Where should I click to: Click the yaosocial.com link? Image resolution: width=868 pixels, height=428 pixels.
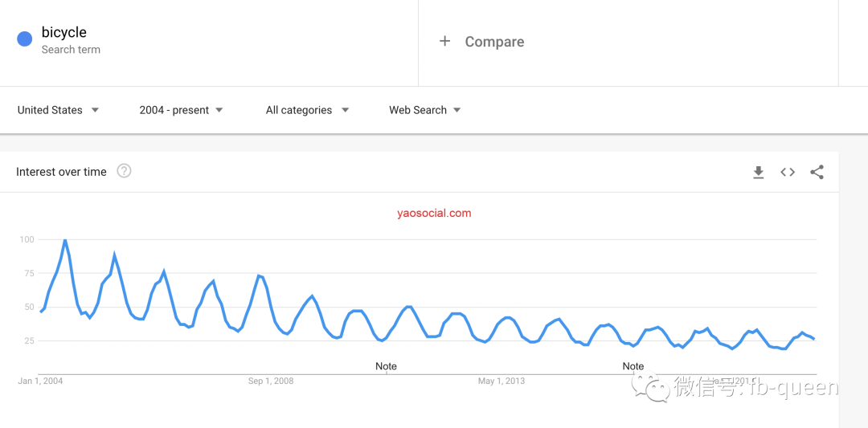tap(434, 213)
